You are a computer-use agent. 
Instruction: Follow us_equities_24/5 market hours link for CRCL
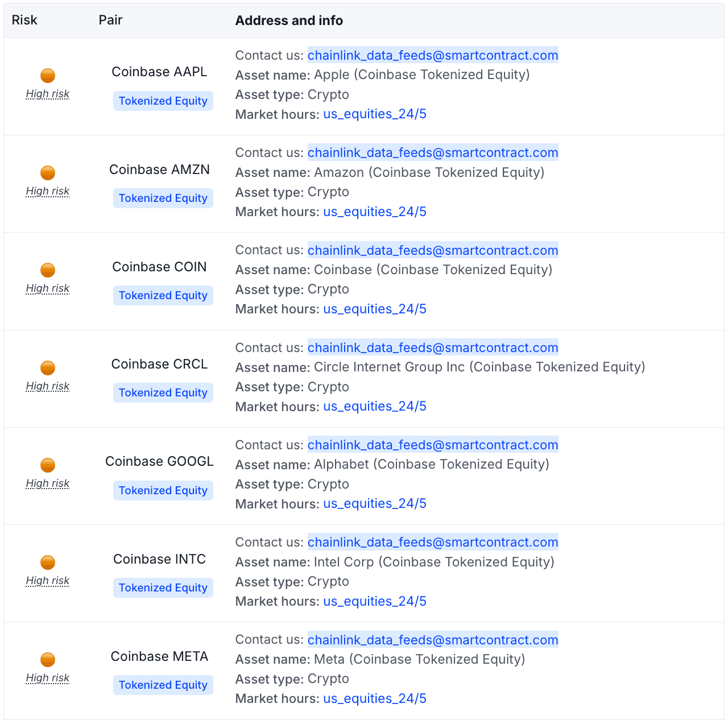click(375, 406)
